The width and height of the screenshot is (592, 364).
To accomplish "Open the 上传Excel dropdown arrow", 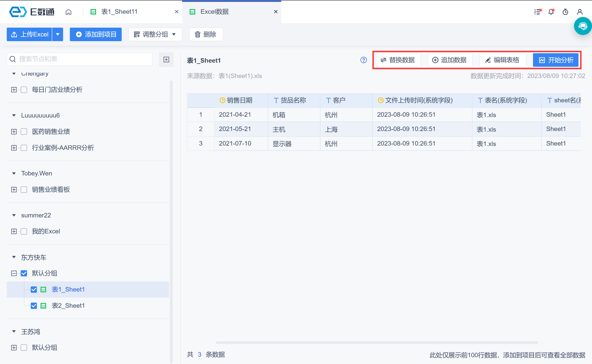I will [x=58, y=34].
